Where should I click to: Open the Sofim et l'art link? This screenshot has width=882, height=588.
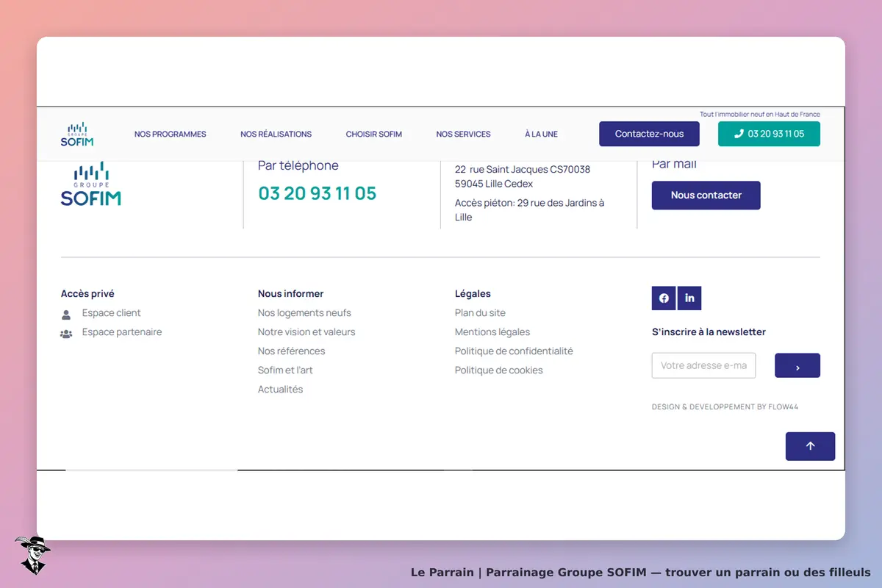tap(285, 370)
